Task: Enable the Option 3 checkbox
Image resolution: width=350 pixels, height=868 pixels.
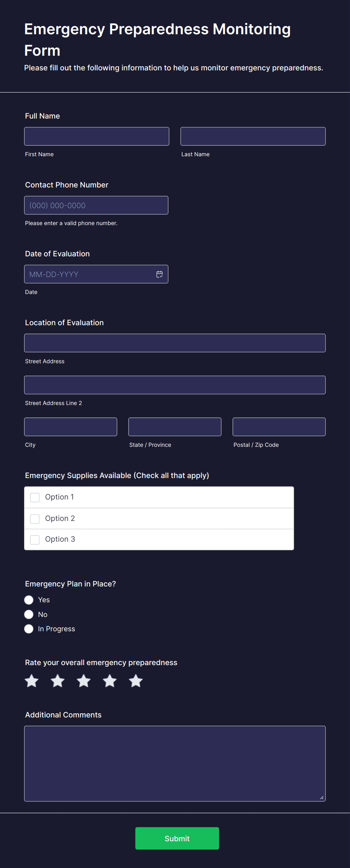Action: point(35,540)
